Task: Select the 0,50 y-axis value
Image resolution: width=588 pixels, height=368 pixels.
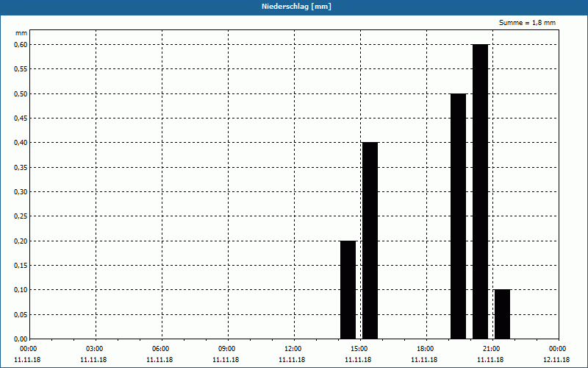Action: click(x=21, y=93)
